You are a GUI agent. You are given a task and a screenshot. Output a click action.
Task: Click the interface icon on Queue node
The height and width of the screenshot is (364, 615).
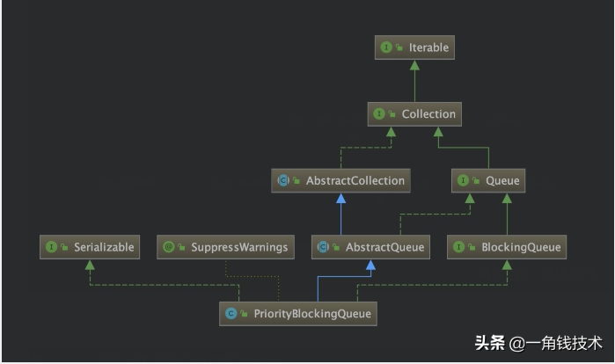point(463,181)
